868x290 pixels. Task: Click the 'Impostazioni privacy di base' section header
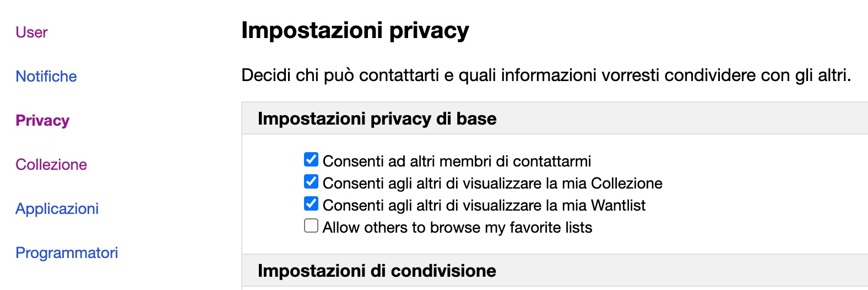coord(377,119)
